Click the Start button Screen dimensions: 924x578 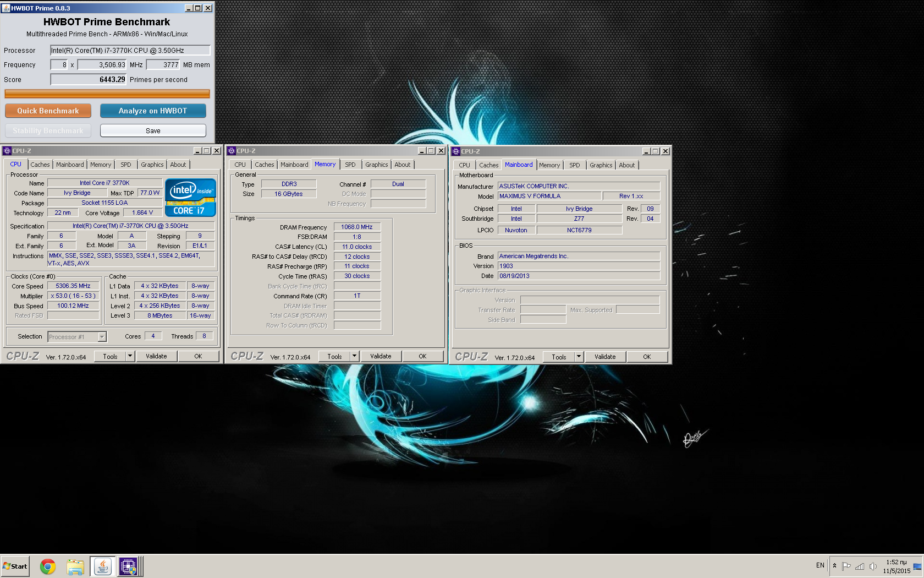(x=15, y=566)
